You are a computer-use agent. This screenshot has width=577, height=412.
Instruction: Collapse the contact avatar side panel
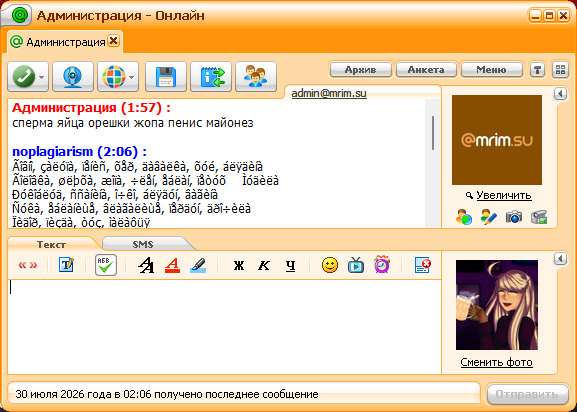click(560, 94)
